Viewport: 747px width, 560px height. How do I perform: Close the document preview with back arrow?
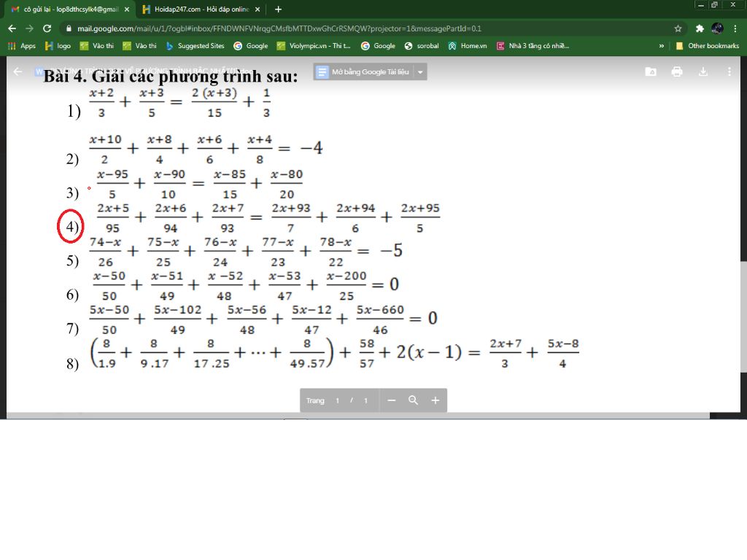(x=18, y=72)
